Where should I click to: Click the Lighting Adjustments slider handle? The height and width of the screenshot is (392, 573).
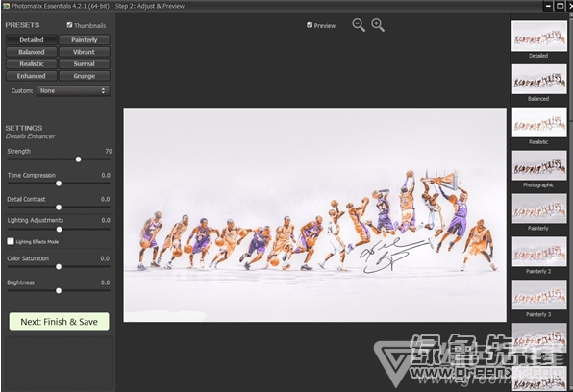tap(59, 230)
